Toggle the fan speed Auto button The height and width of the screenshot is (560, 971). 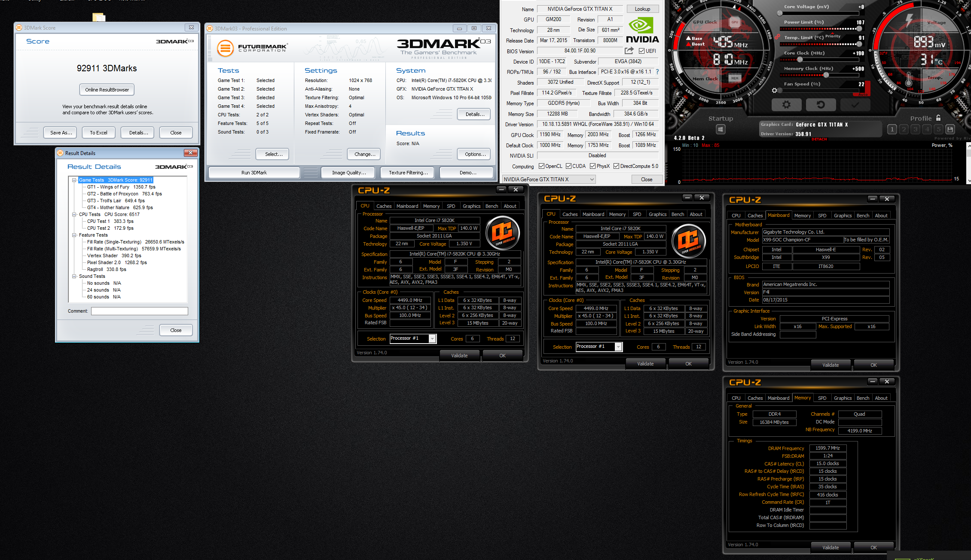862,94
